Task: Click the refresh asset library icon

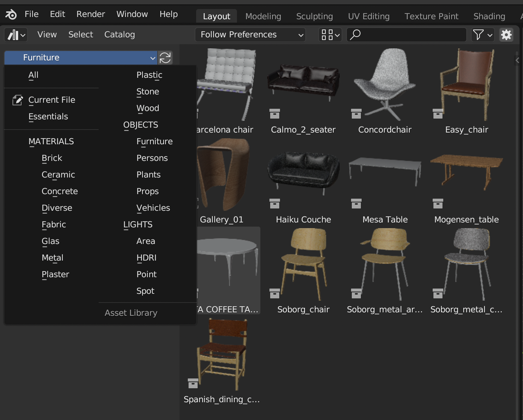Action: click(165, 58)
